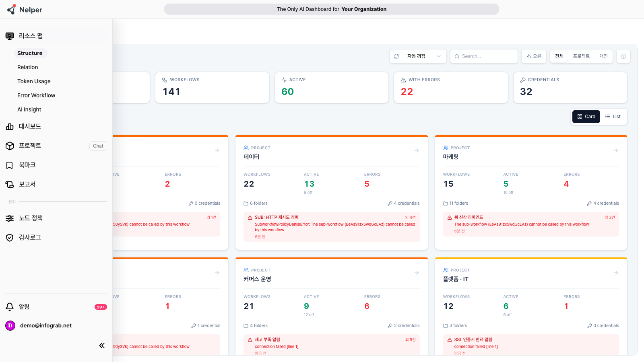The image size is (644, 362).
Task: Click the refresh icon beside 자동 꺼짐
Action: (x=396, y=56)
